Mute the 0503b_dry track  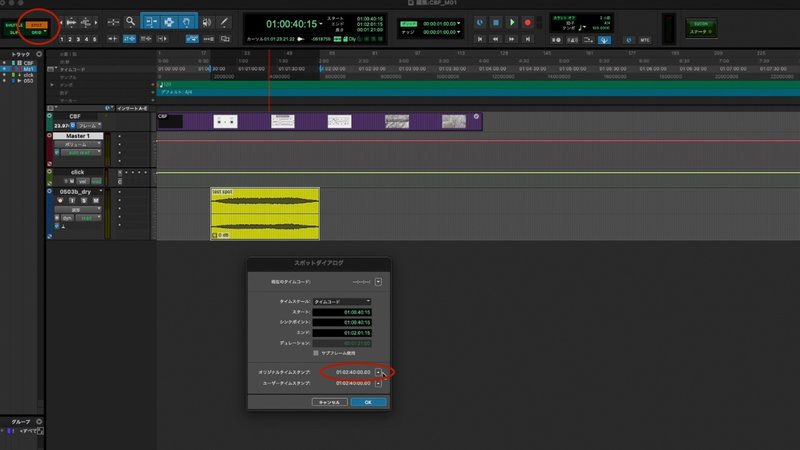click(x=95, y=201)
